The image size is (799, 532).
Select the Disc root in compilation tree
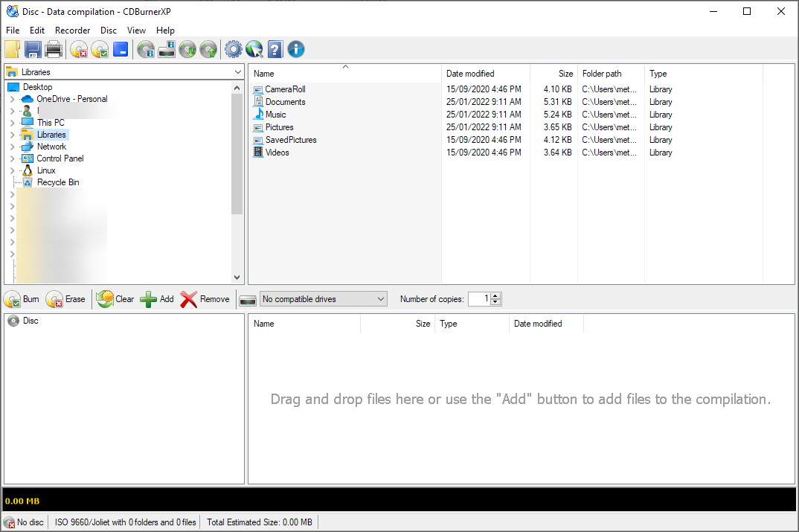click(31, 321)
